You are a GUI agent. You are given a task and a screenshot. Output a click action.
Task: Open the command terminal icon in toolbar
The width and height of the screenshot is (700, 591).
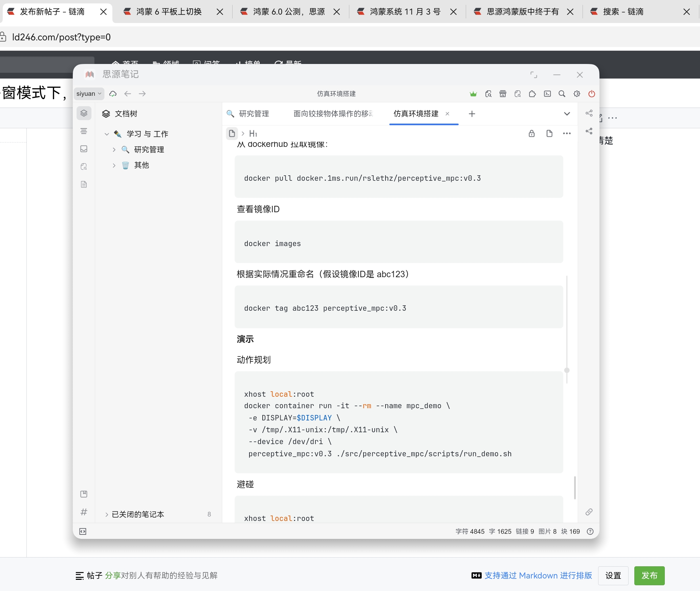[x=547, y=94]
